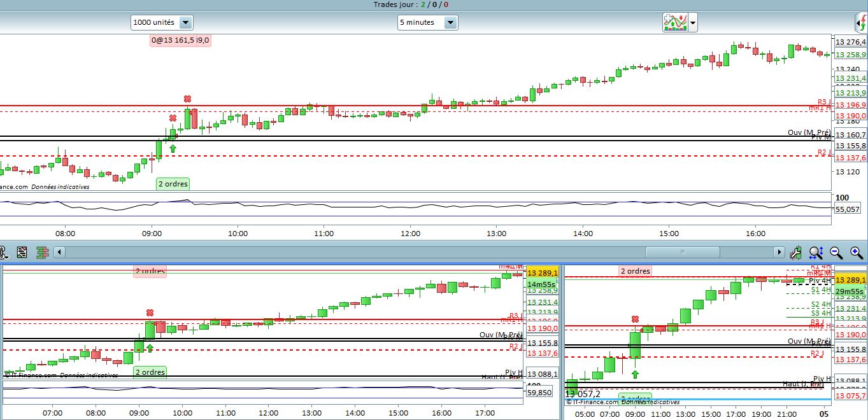Click the trading panel arrows icon
This screenshot has height=420, width=868.
pos(861,23)
